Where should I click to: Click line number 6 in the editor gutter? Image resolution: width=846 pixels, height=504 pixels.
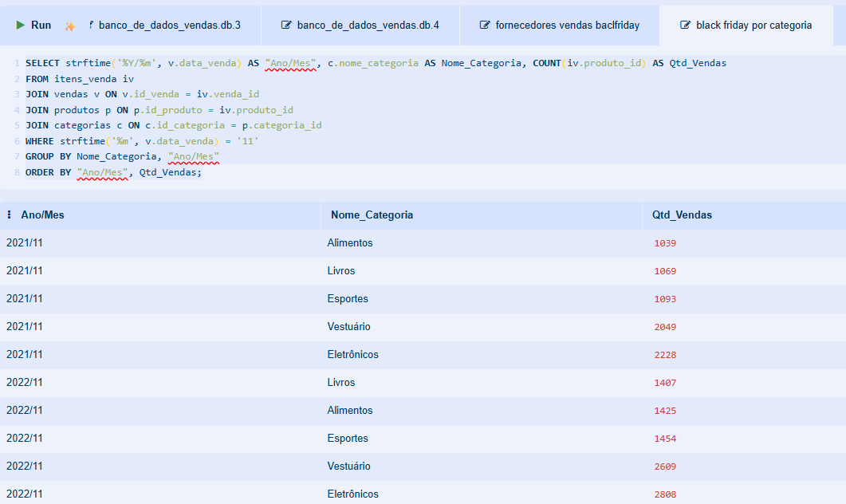(x=18, y=141)
